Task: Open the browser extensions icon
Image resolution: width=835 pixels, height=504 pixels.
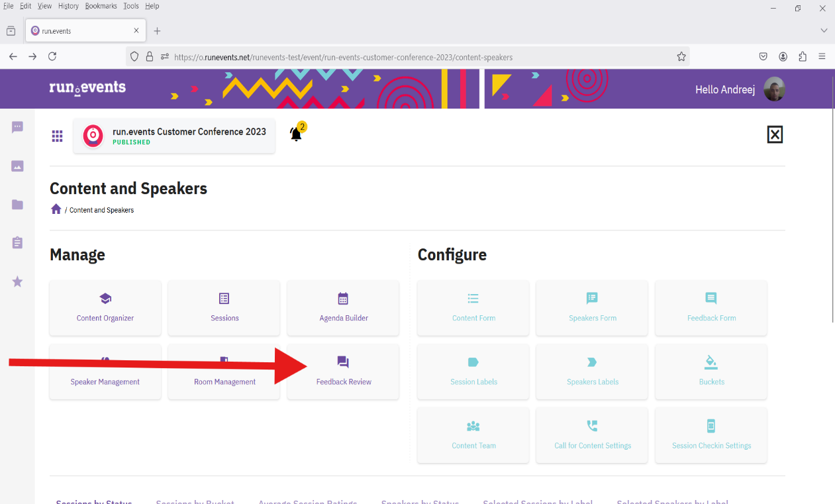Action: pos(803,57)
